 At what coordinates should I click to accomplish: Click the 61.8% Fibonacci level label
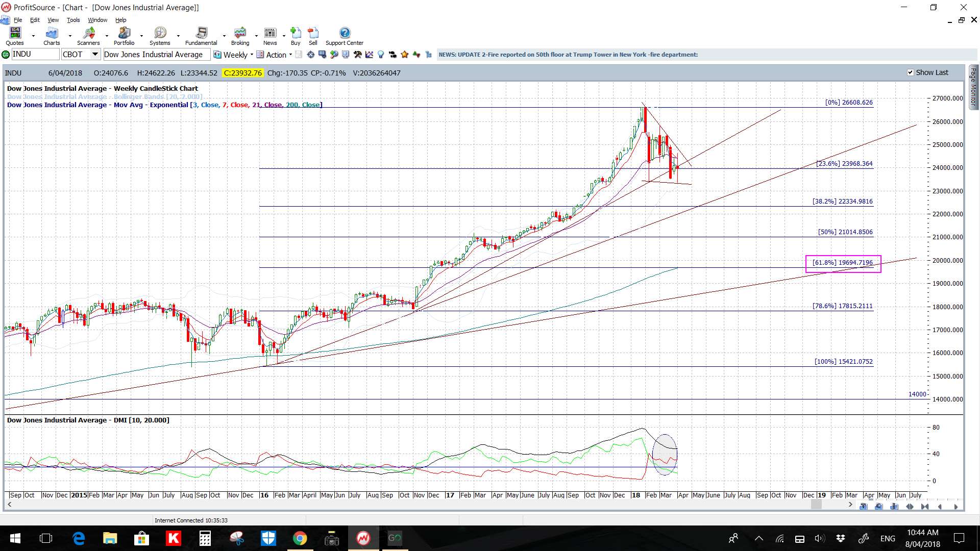coord(843,263)
